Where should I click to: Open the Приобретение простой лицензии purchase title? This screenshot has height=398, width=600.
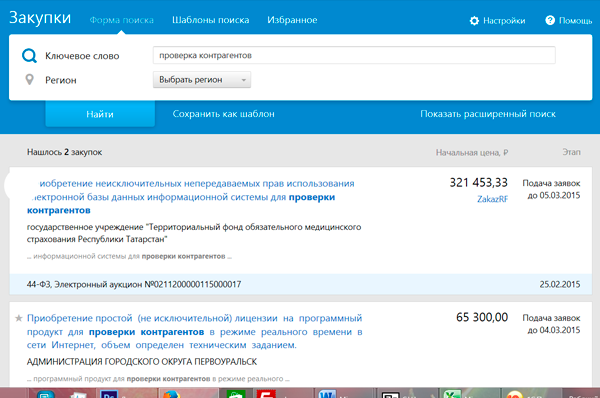[x=194, y=331]
